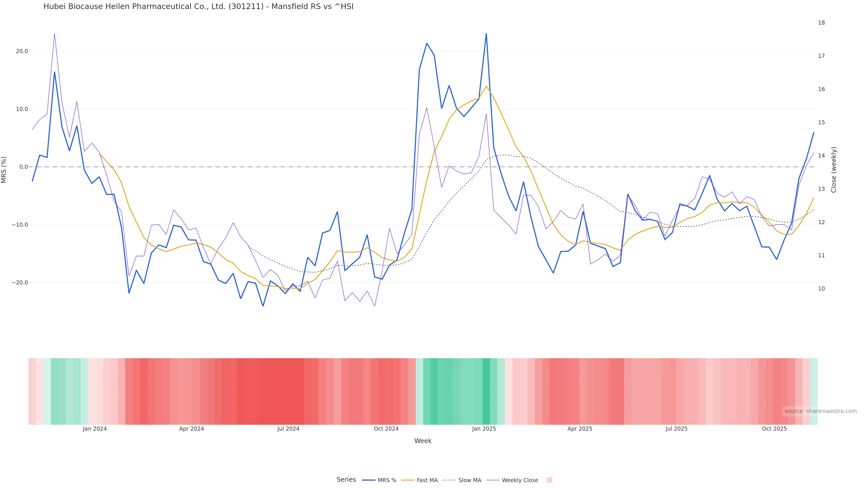The height and width of the screenshot is (488, 868).
Task: Click the chart title text
Action: 198,6
